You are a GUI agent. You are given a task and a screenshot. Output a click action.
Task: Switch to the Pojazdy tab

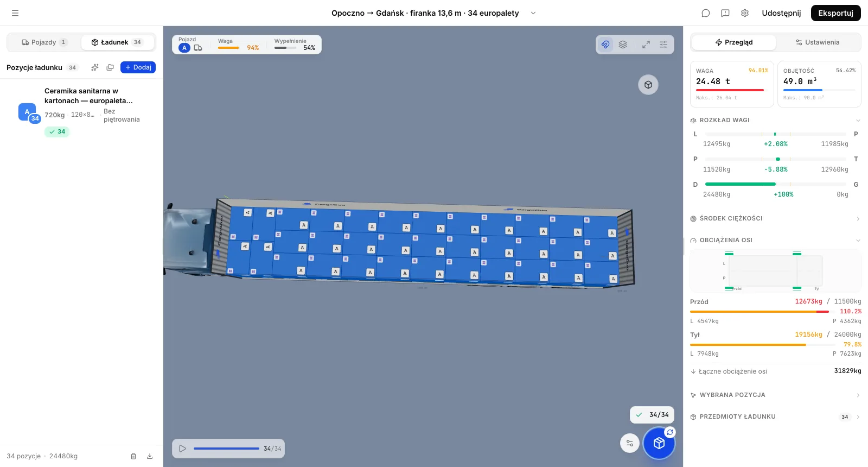[44, 42]
